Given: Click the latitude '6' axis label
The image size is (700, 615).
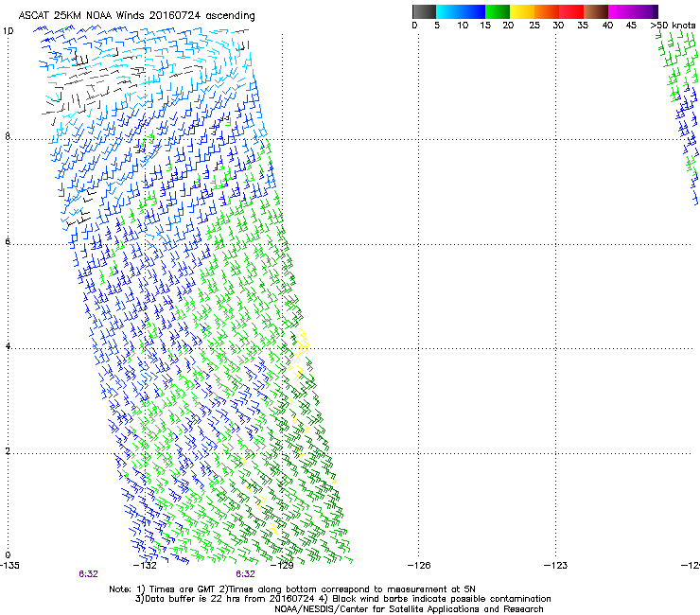Looking at the screenshot, I should 8,241.
